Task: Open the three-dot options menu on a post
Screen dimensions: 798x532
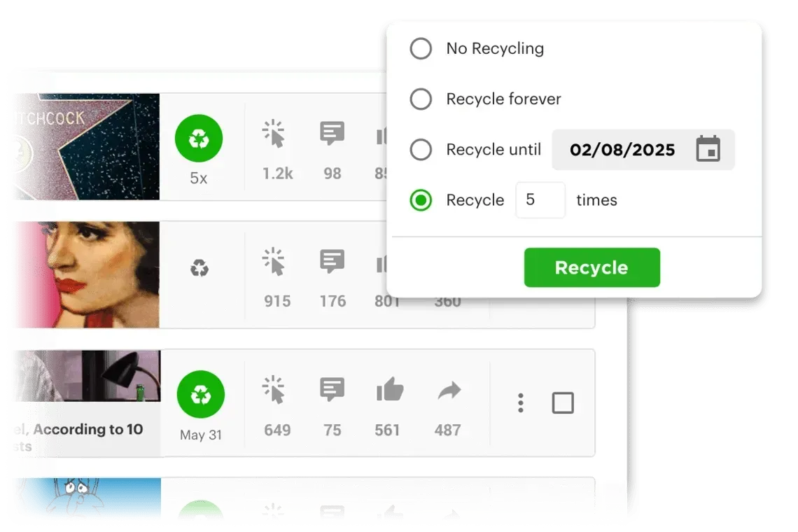Action: (x=520, y=402)
